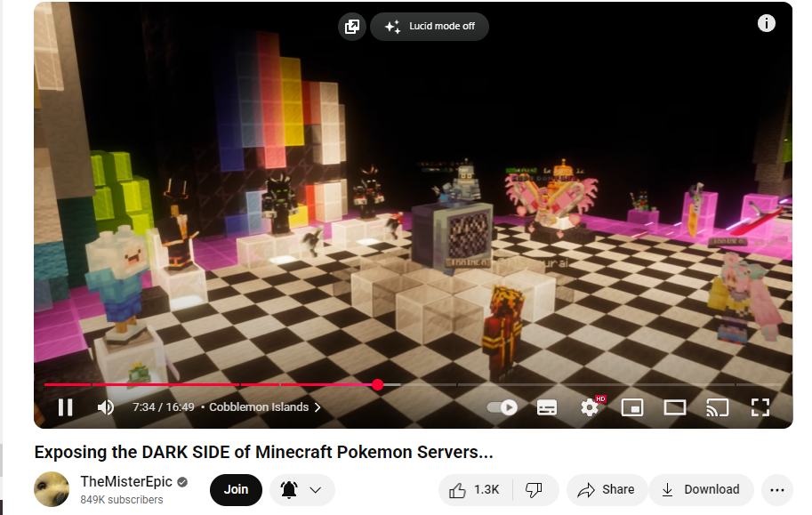Open the video info card icon
This screenshot has height=515, width=812.
point(767,23)
